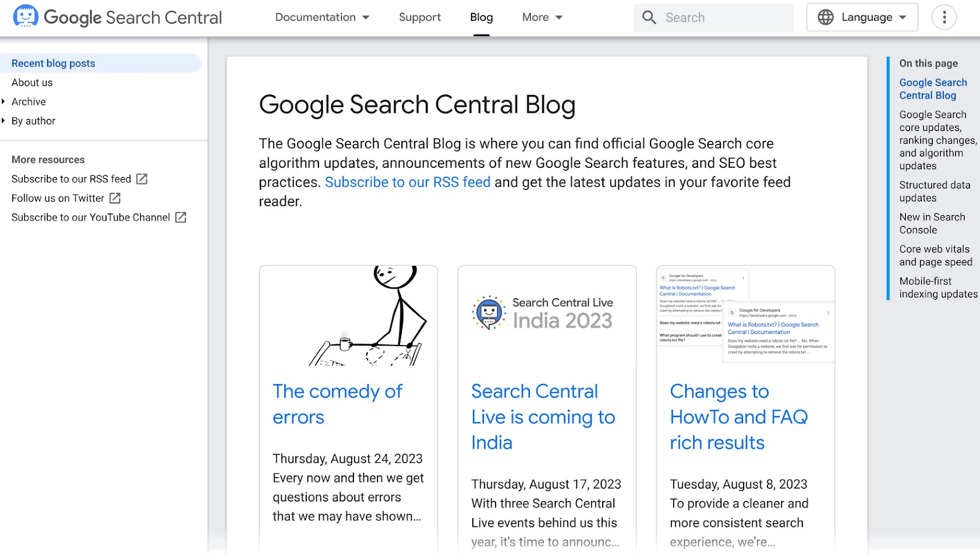Click external-link icon beside Follow us on Twitter
The width and height of the screenshot is (980, 560).
click(115, 198)
